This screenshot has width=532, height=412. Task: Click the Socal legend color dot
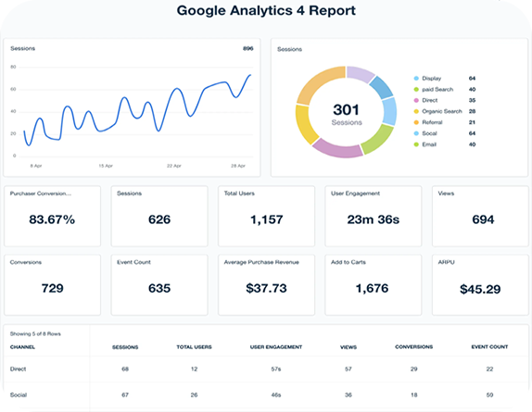(416, 133)
